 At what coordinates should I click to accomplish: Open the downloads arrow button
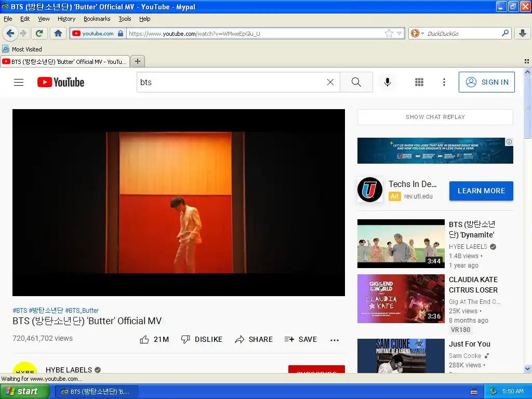point(523,33)
